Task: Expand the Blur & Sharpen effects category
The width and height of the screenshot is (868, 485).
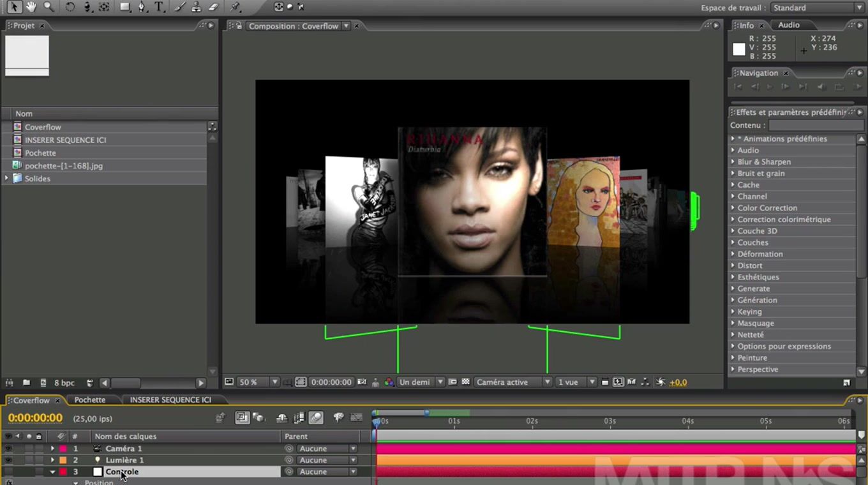Action: tap(733, 162)
